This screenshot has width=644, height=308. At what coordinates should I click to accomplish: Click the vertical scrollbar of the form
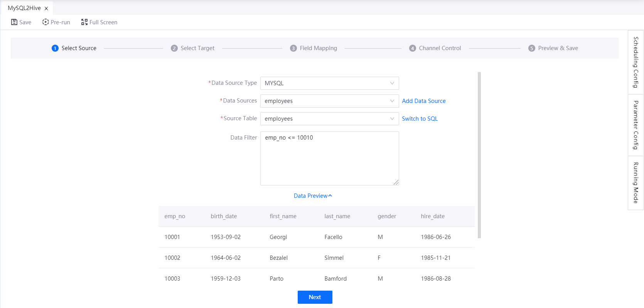pyautogui.click(x=479, y=155)
